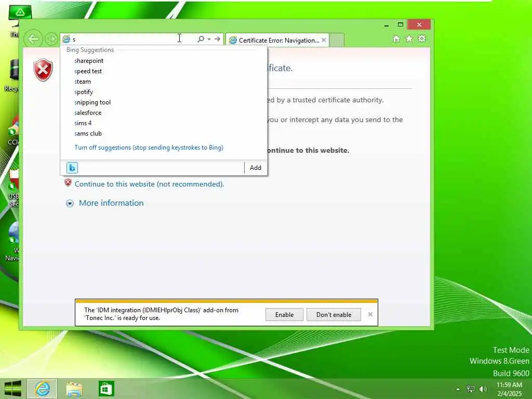Viewport: 532px width, 399px height.
Task: Click the Go arrow in address bar
Action: (x=217, y=39)
